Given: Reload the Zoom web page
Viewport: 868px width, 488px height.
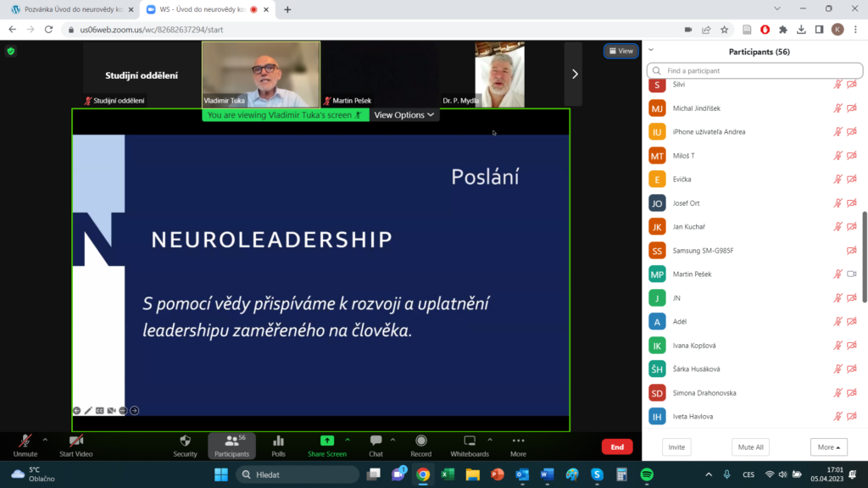Looking at the screenshot, I should click(x=48, y=30).
